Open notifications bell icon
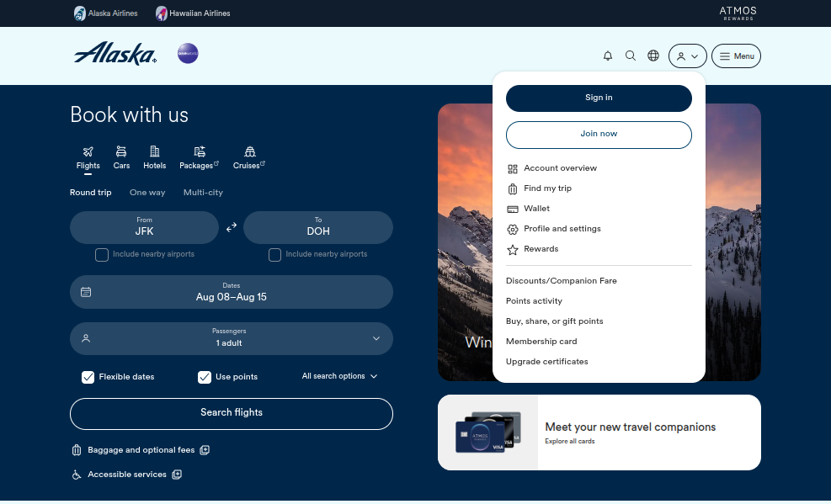831x504 pixels. pos(608,56)
